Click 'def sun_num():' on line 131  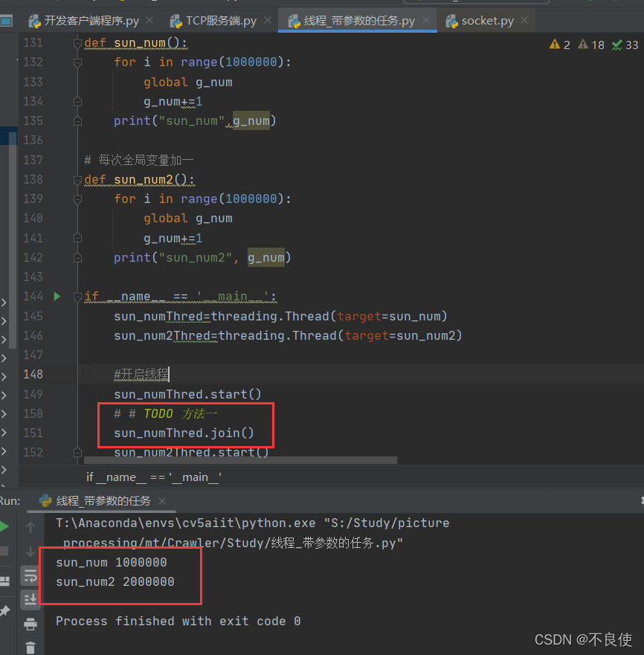point(136,43)
